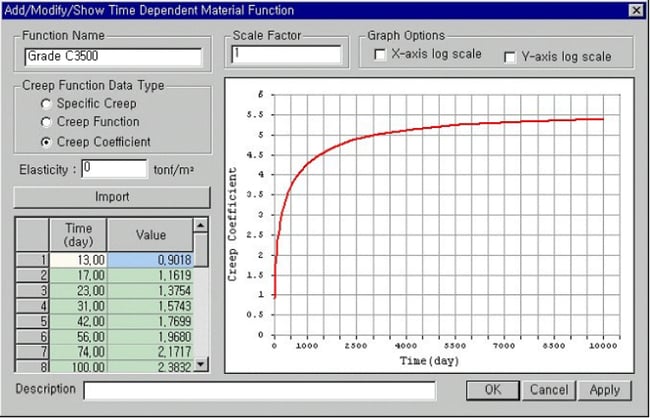Click the table scroll up arrow
This screenshot has width=650, height=419.
[x=201, y=225]
